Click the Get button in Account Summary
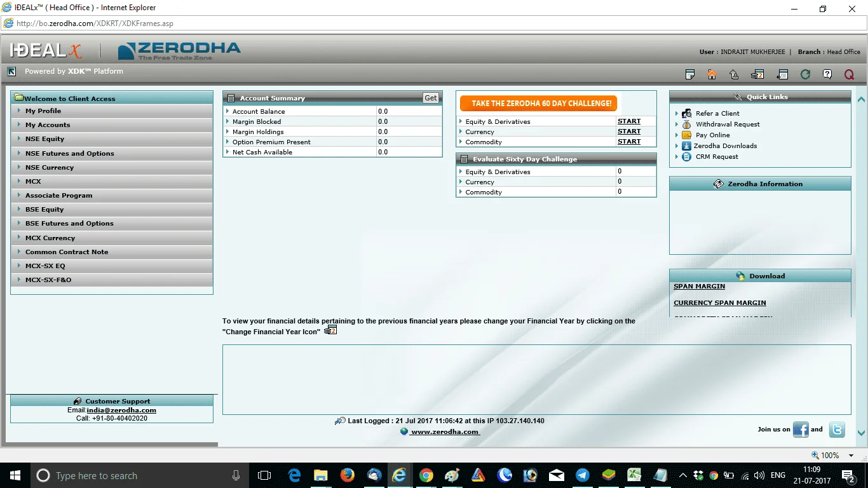The width and height of the screenshot is (868, 488). (x=431, y=98)
